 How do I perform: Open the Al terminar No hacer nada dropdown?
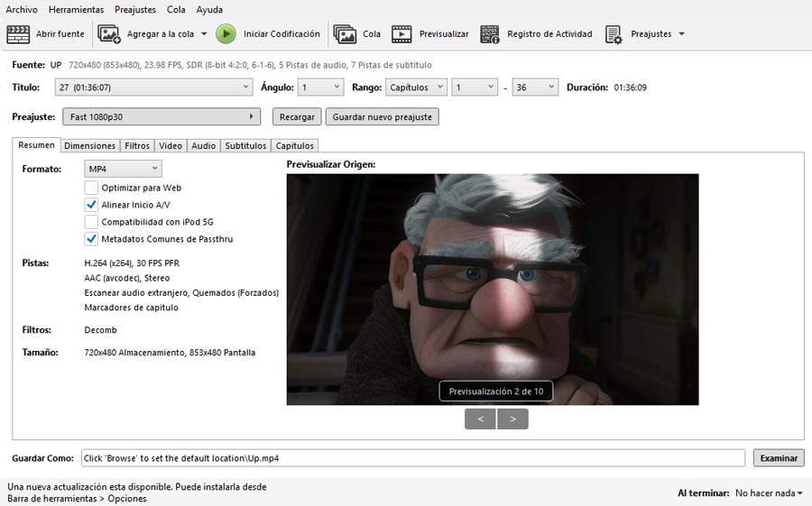[x=769, y=493]
